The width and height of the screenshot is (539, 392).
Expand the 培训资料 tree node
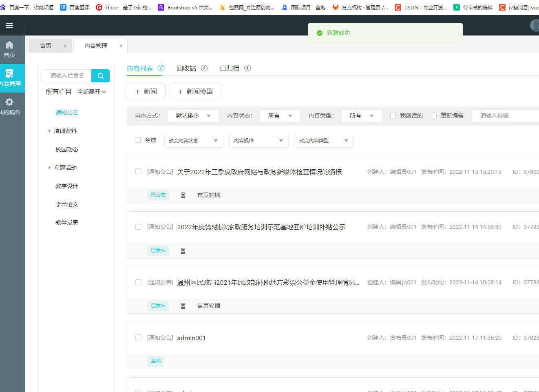click(x=50, y=131)
